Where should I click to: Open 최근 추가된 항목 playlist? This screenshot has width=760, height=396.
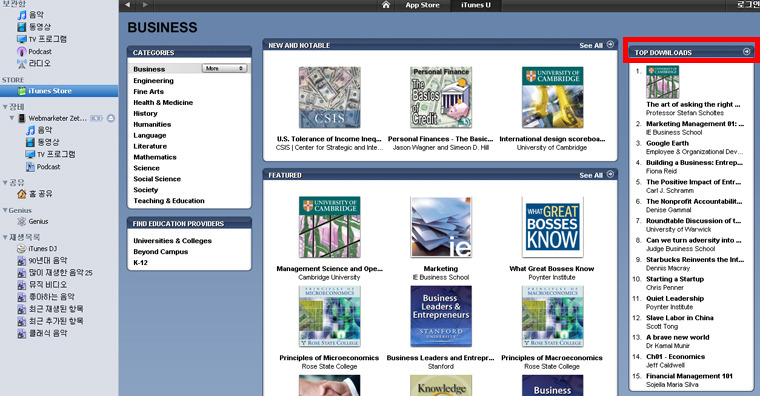pos(50,321)
